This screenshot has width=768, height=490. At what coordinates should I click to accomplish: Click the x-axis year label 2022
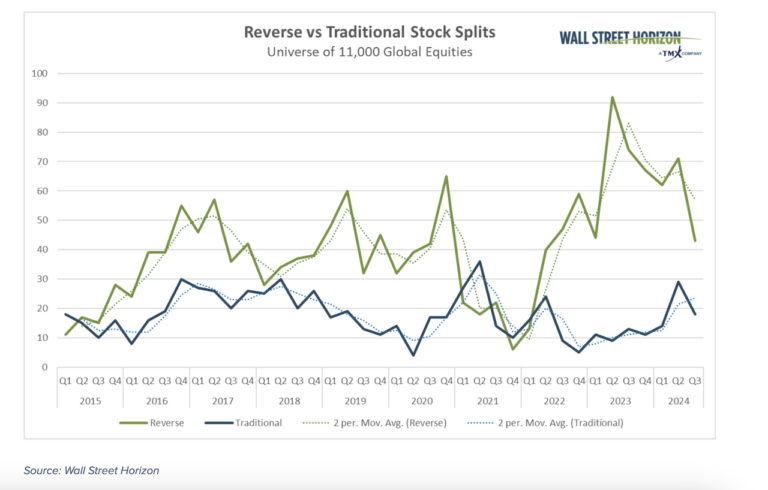point(554,401)
